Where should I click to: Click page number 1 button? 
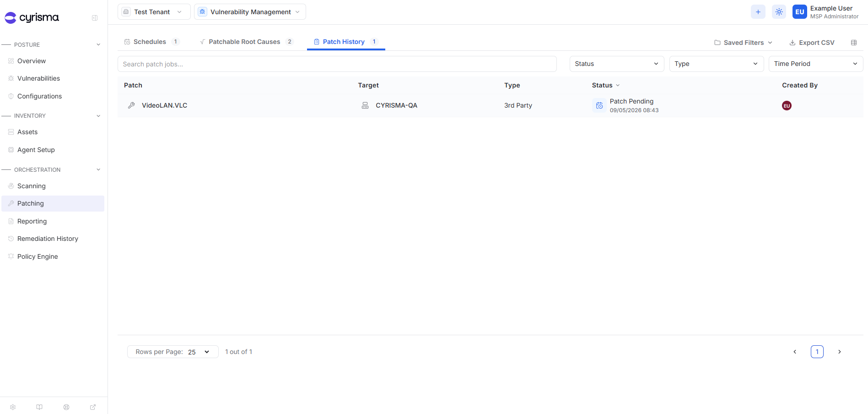click(817, 352)
